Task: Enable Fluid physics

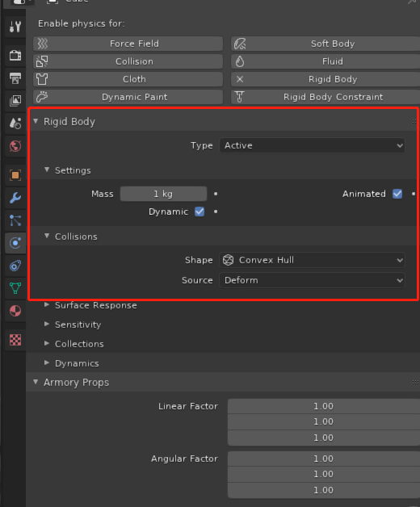Action: pyautogui.click(x=325, y=61)
